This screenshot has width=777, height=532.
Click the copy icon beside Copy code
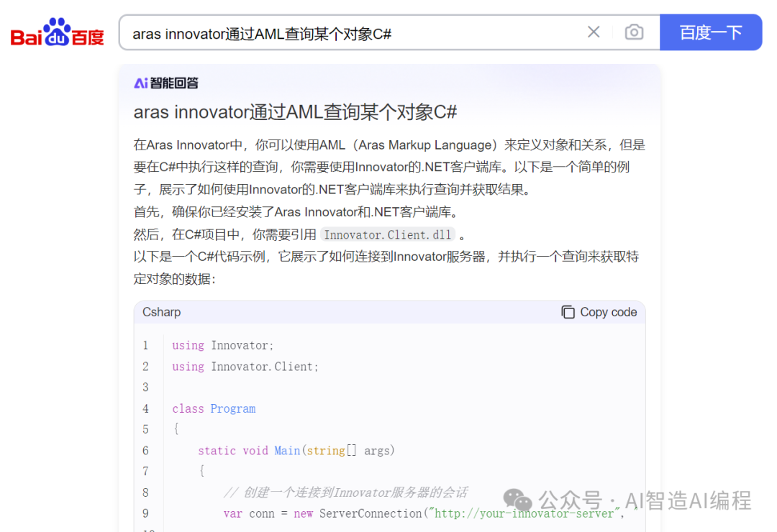coord(568,312)
